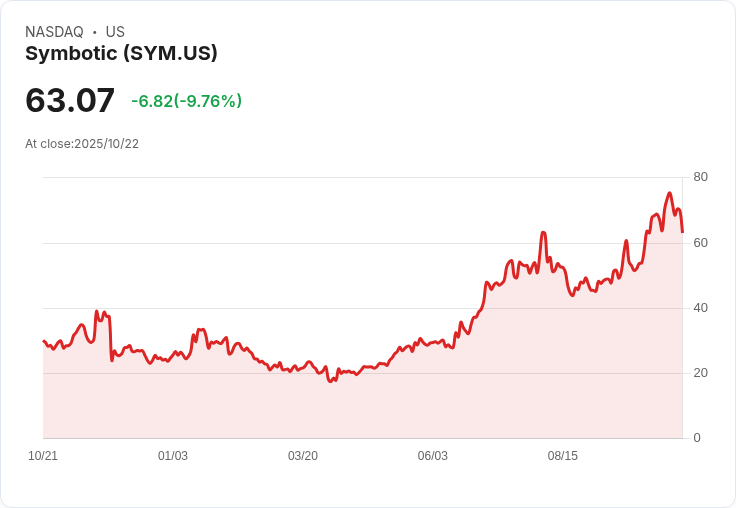Click the left start of the price line
736x508 pixels.
(x=43, y=341)
